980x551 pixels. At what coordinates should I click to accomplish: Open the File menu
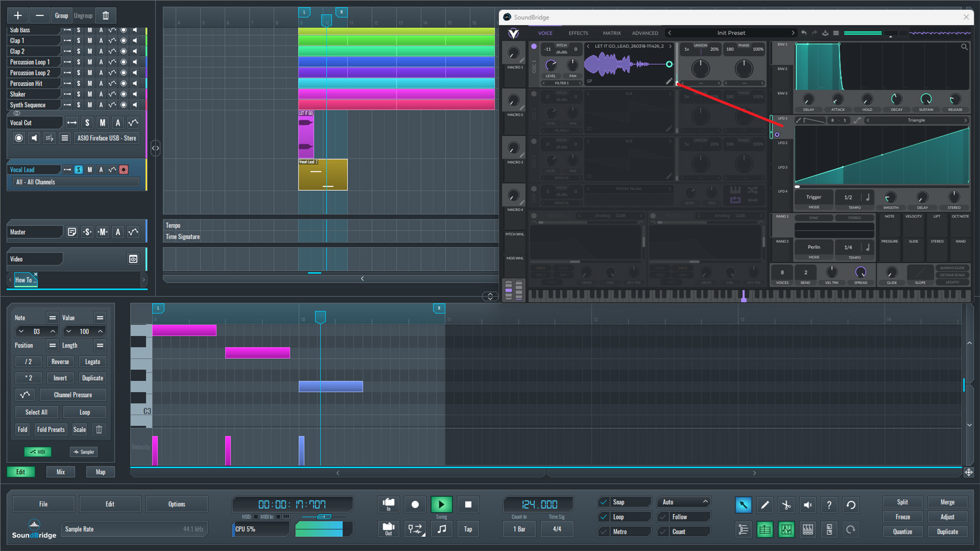[43, 504]
